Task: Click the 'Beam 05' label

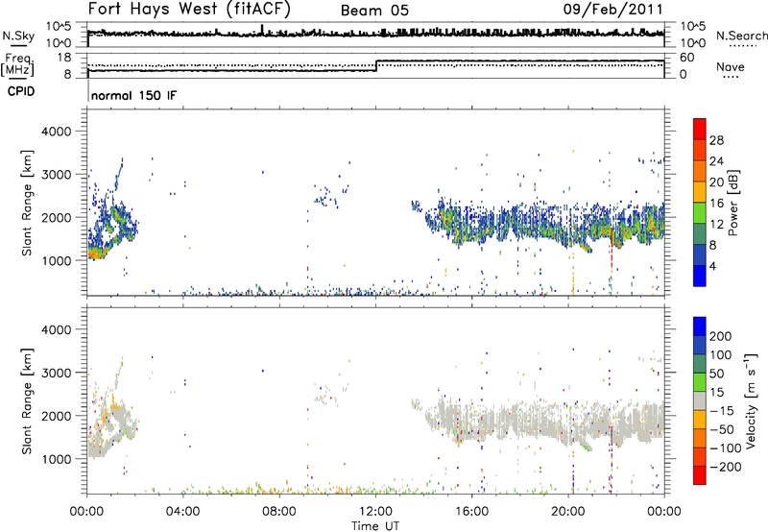Action: [x=374, y=11]
